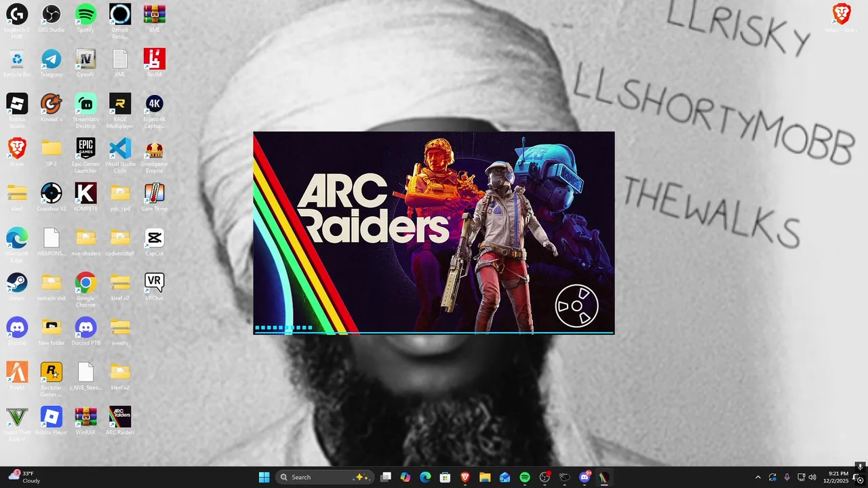Select the Google Chrome desktop shortcut
This screenshot has height=488, width=868.
click(85, 289)
